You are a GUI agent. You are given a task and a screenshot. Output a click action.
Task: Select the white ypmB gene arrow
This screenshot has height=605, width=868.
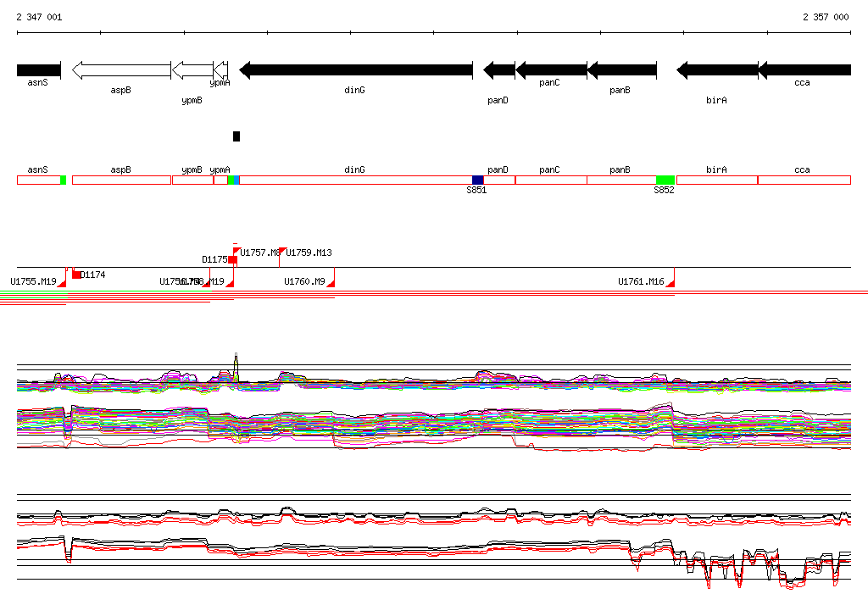point(192,69)
